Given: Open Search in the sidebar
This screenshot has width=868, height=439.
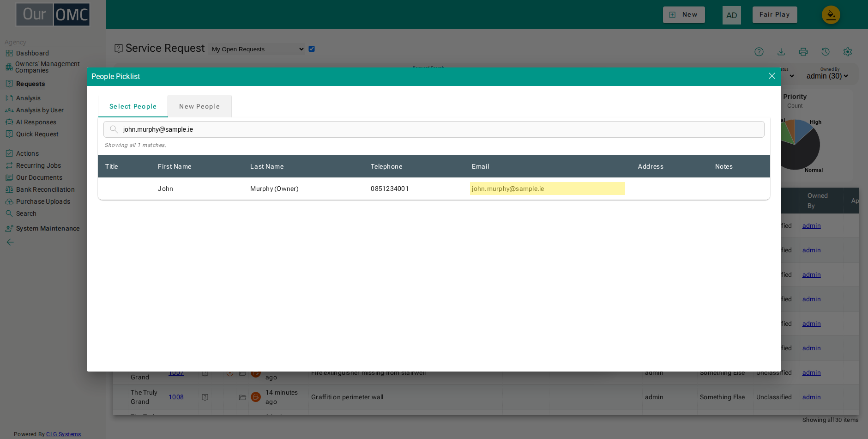Looking at the screenshot, I should (26, 213).
